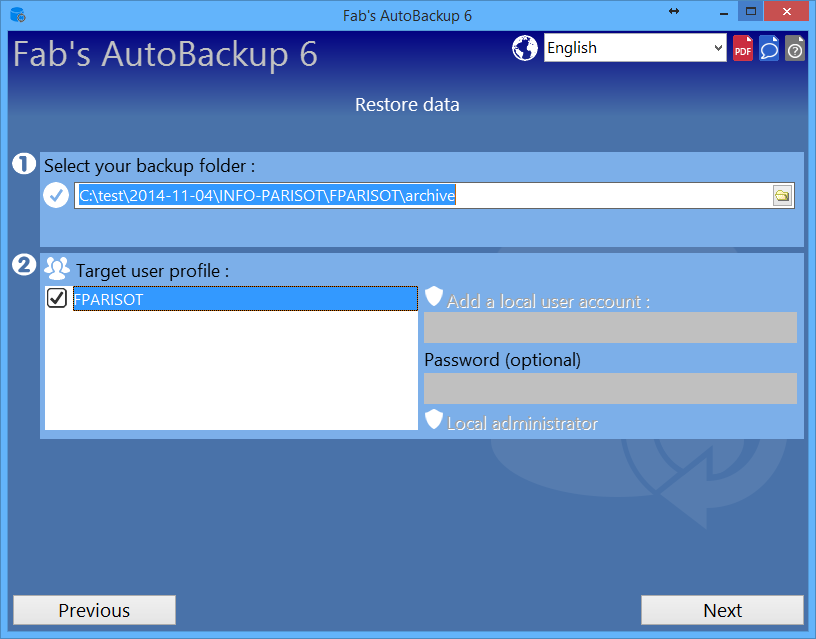Click the shield icon beside Add a local user account
Image resolution: width=816 pixels, height=639 pixels.
pyautogui.click(x=434, y=297)
